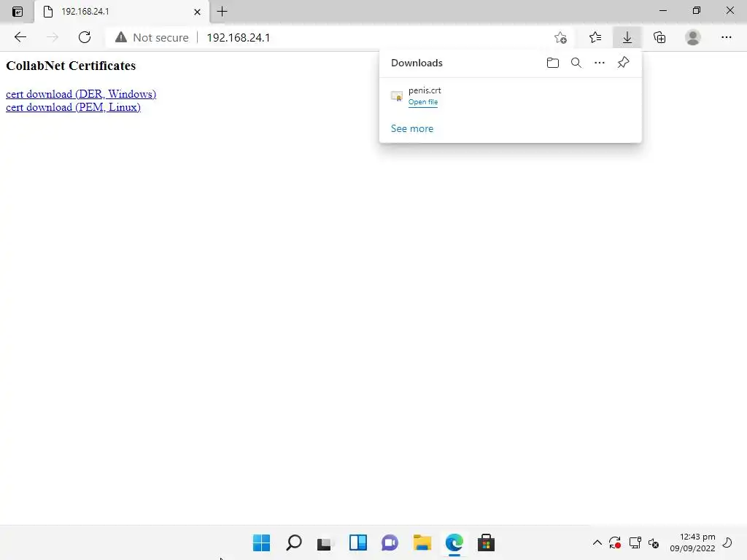Open Microsoft Store from the taskbar
This screenshot has width=747, height=560.
point(486,542)
